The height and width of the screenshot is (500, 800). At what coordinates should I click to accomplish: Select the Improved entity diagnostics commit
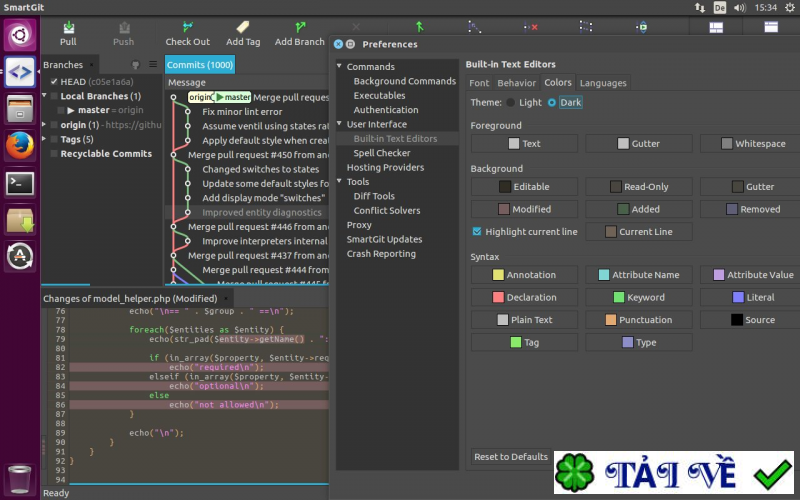point(261,212)
